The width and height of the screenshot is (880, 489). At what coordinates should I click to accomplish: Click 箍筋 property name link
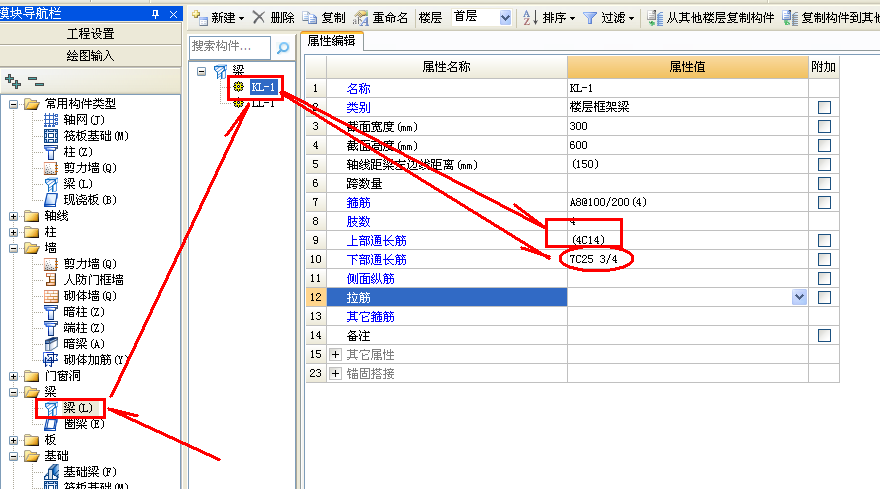(x=359, y=203)
